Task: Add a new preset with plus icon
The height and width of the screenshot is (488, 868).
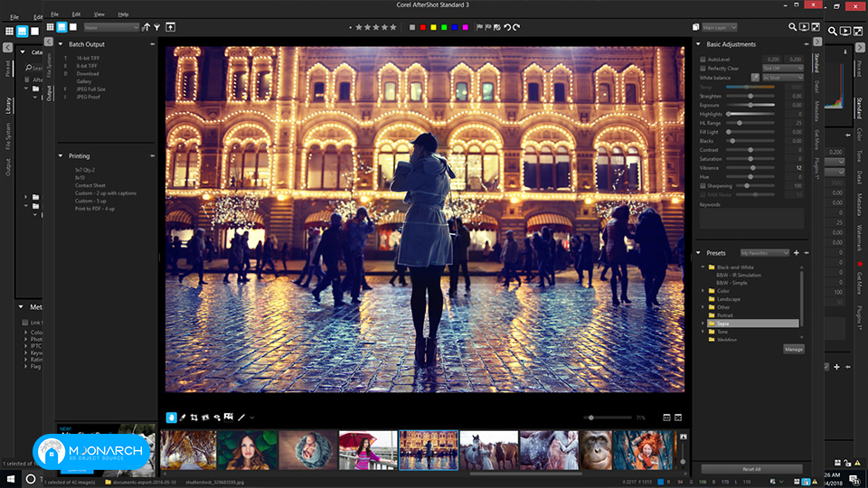Action: [x=797, y=253]
